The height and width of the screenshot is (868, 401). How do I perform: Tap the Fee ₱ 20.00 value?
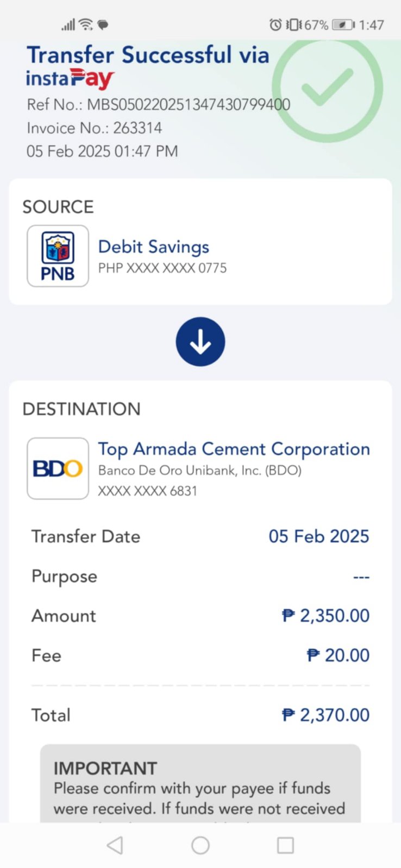(x=338, y=655)
